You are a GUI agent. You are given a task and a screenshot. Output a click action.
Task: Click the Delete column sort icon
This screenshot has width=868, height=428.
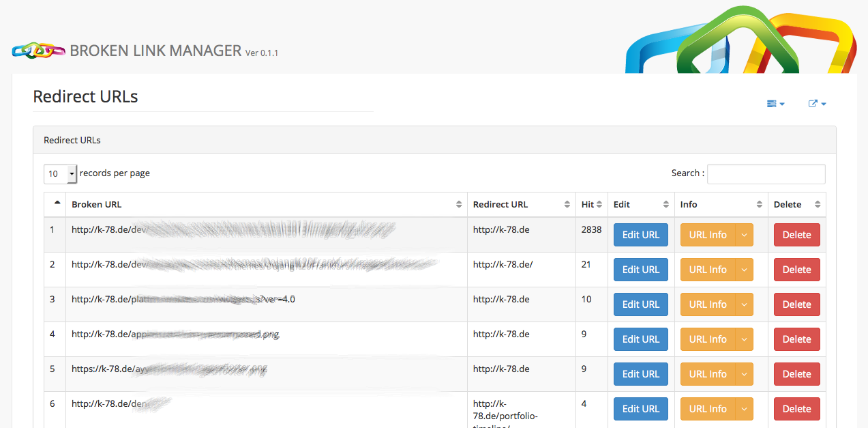pyautogui.click(x=818, y=205)
